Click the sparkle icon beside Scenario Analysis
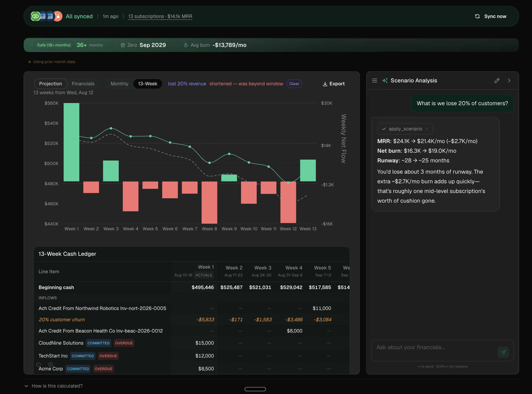 [x=385, y=81]
